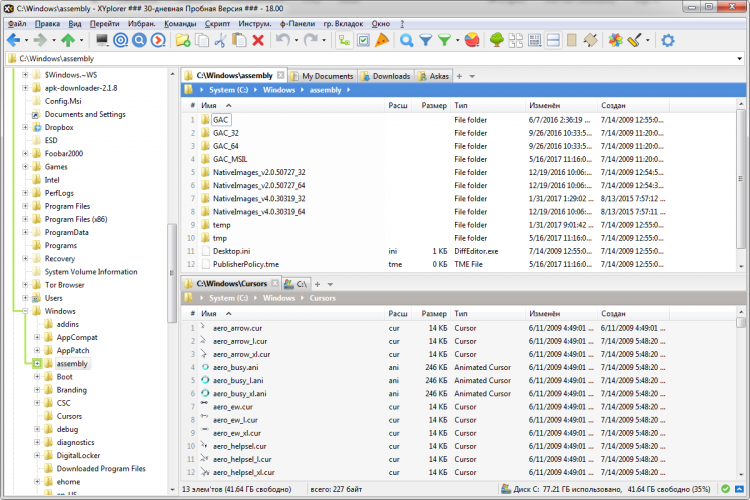Click the Undo arrow icon
Image resolution: width=750 pixels, height=500 pixels.
coord(283,40)
